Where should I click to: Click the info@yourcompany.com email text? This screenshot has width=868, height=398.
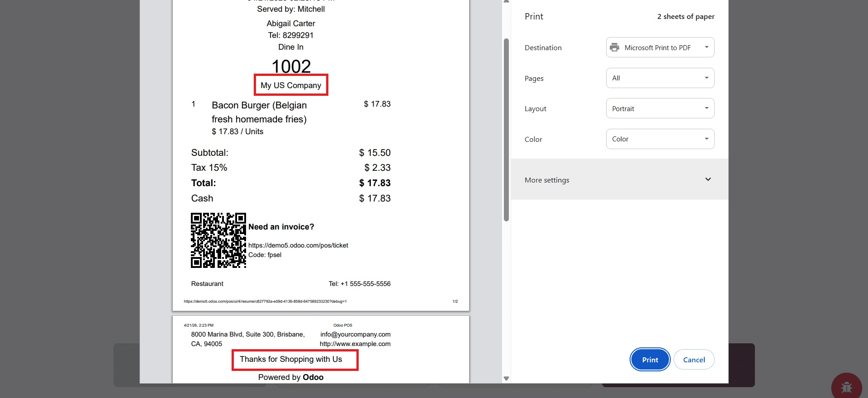click(356, 334)
